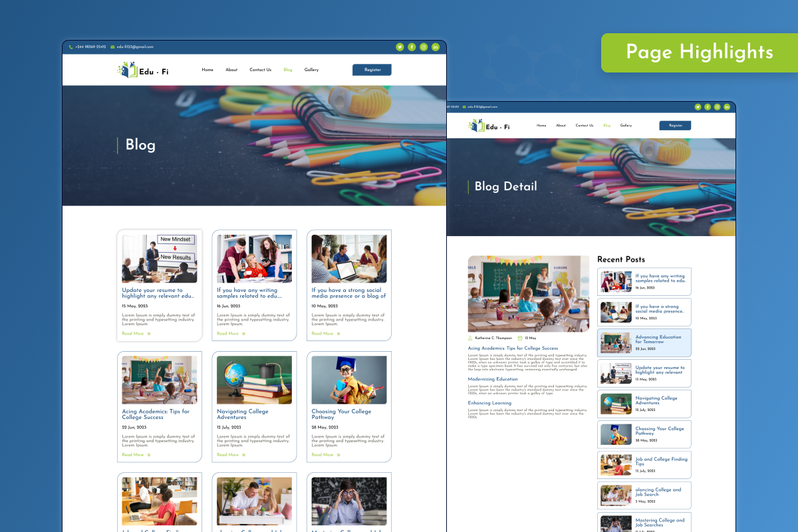Viewport: 798px width, 532px height.
Task: Click the email address in the Blog page top bar
Action: [136, 47]
